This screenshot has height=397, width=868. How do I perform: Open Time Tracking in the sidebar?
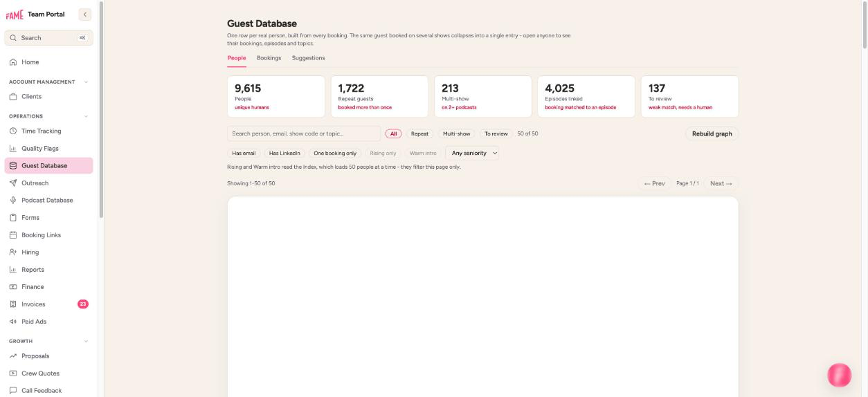click(x=48, y=131)
